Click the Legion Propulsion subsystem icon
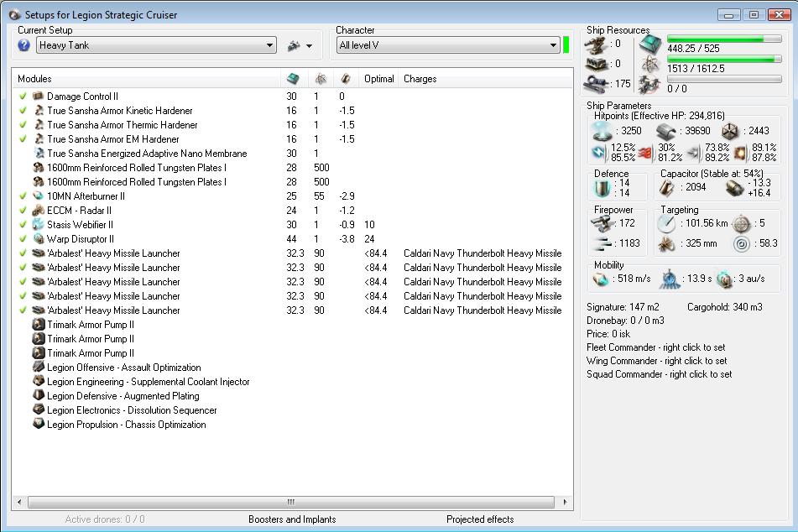Screen dimensions: 798x532 coord(38,424)
